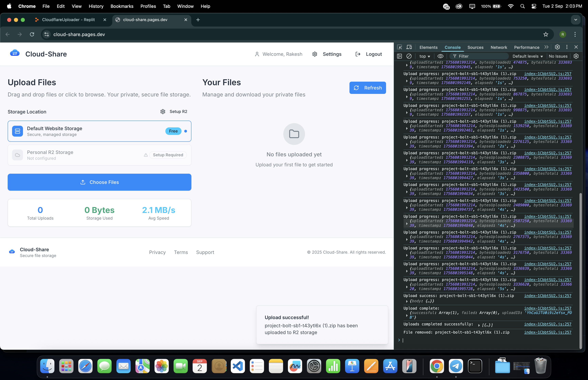Create a live expression with the eye icon
Viewport: 588px width, 380px height.
point(440,56)
